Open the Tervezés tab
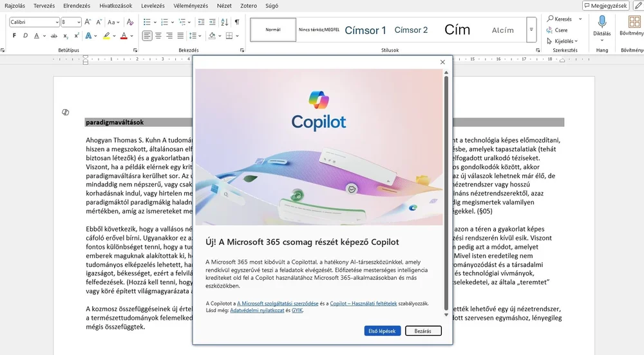 point(44,6)
